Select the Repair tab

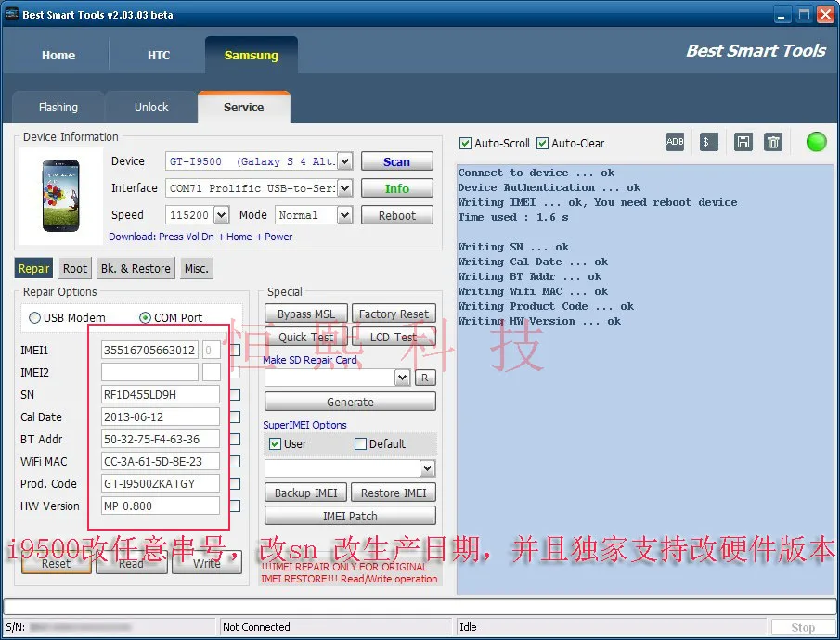33,268
